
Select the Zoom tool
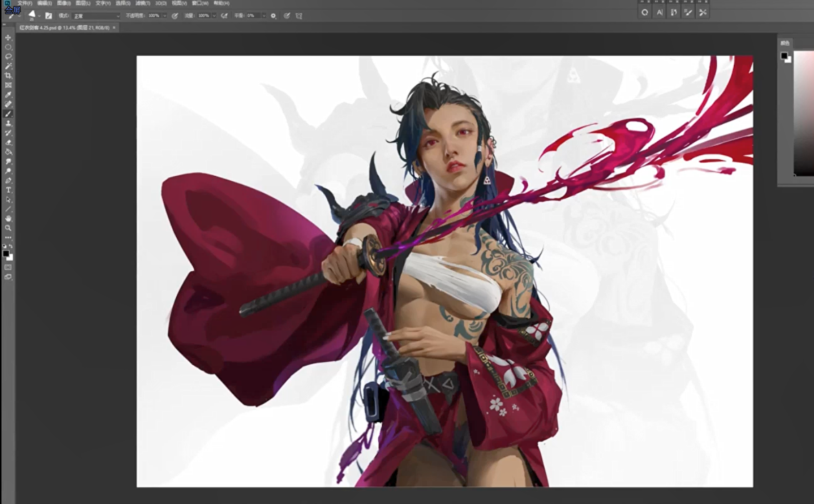8,228
